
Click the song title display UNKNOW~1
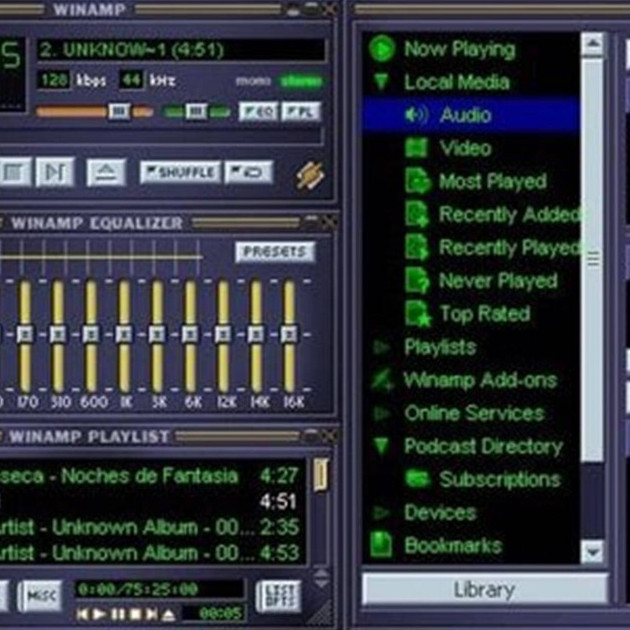(181, 50)
